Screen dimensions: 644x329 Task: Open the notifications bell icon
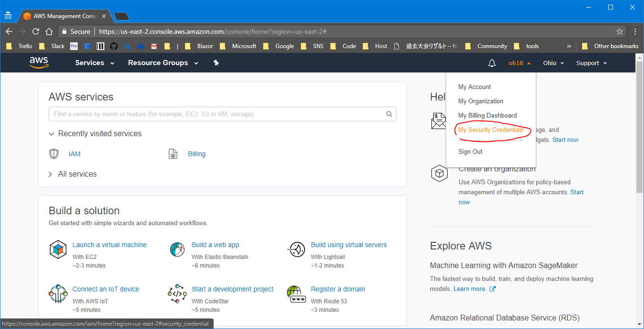point(492,63)
